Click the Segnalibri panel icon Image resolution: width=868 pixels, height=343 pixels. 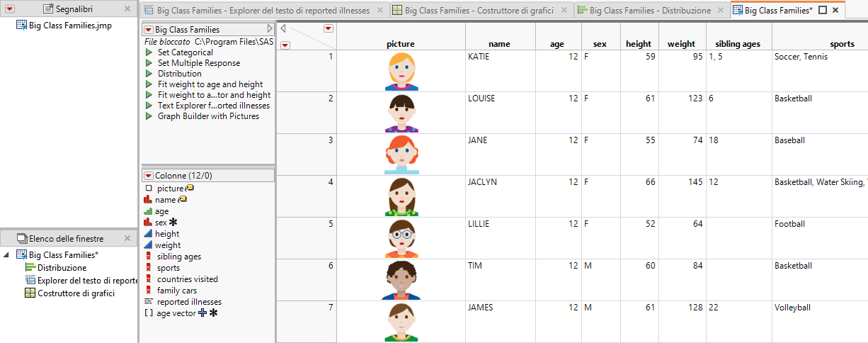pyautogui.click(x=49, y=9)
